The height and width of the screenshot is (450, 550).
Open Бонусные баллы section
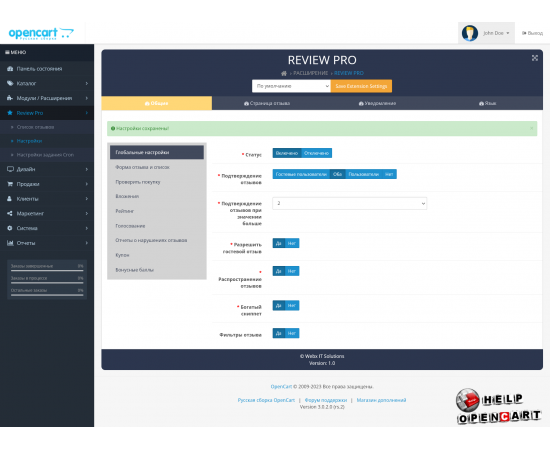(x=157, y=270)
